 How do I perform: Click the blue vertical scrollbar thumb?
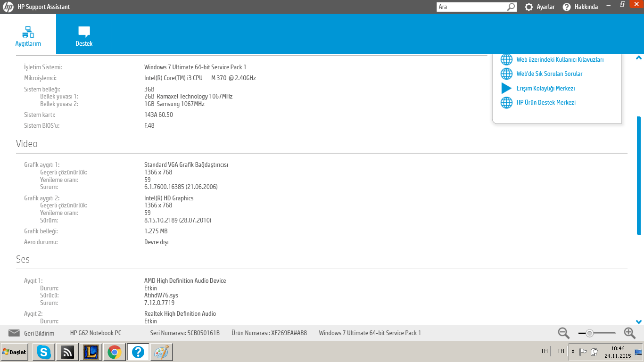click(639, 175)
